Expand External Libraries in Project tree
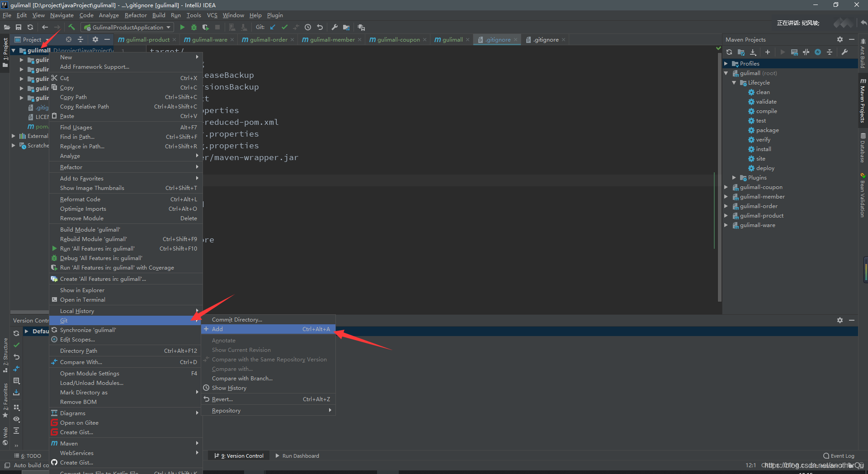This screenshot has height=474, width=868. point(14,136)
